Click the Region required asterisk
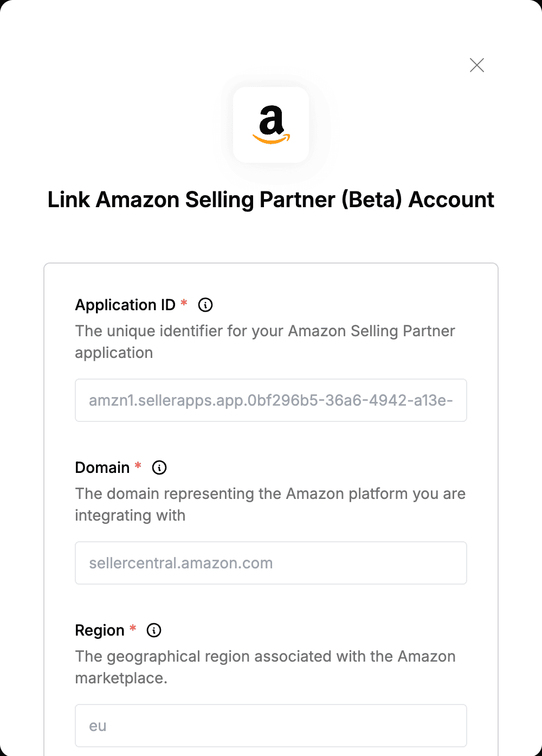The height and width of the screenshot is (756, 542). click(x=133, y=628)
